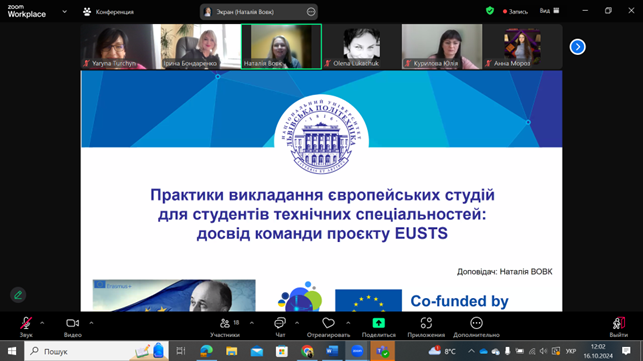
Task: Open green shield encryption info icon
Action: 490,11
